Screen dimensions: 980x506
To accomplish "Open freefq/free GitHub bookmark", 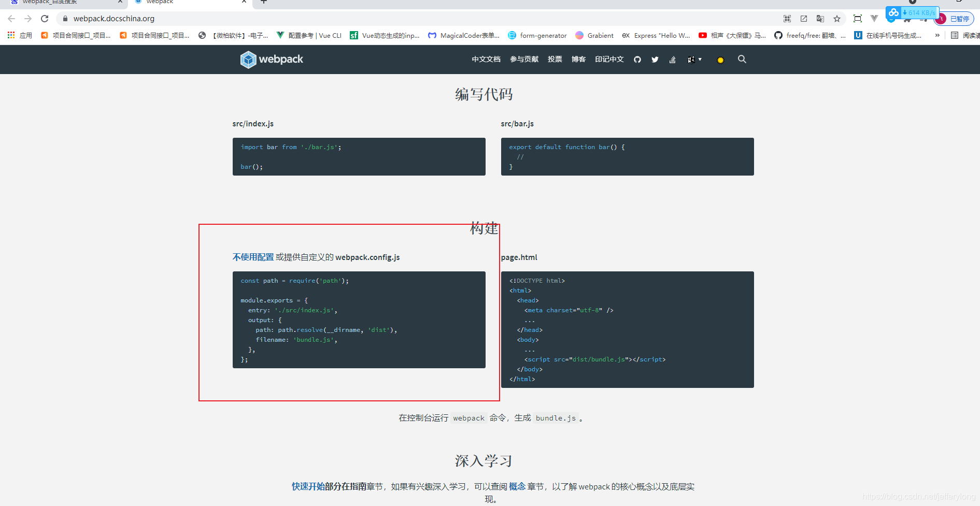I will 810,35.
